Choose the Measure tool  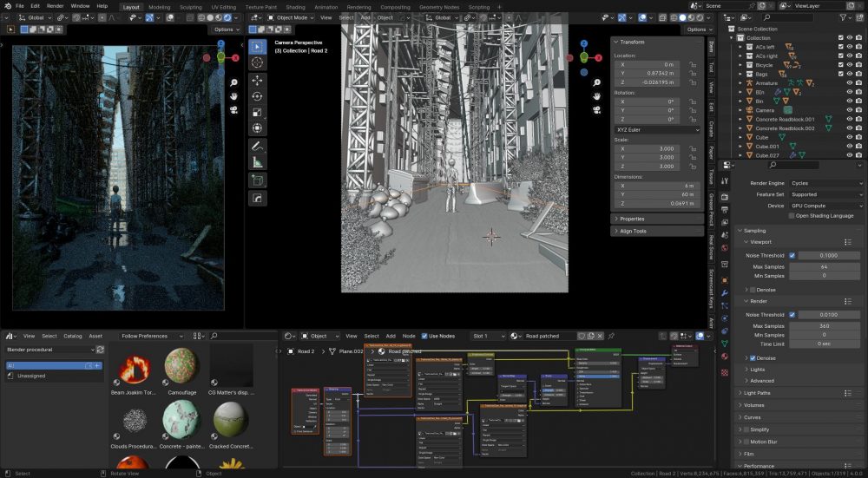[x=258, y=162]
